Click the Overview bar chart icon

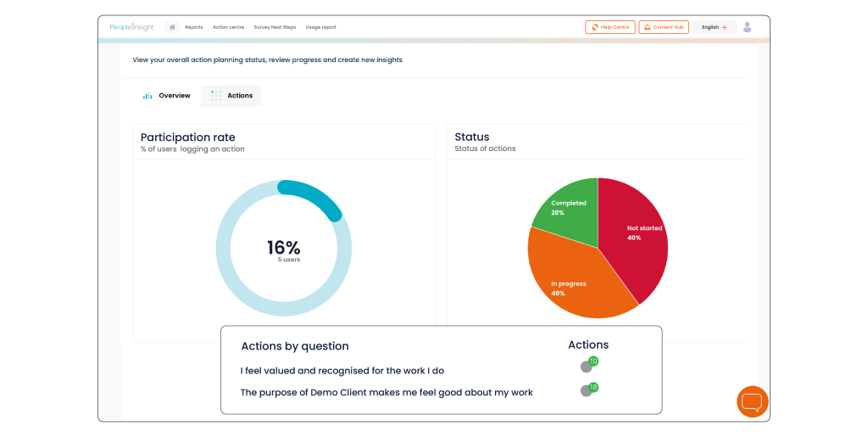click(147, 96)
